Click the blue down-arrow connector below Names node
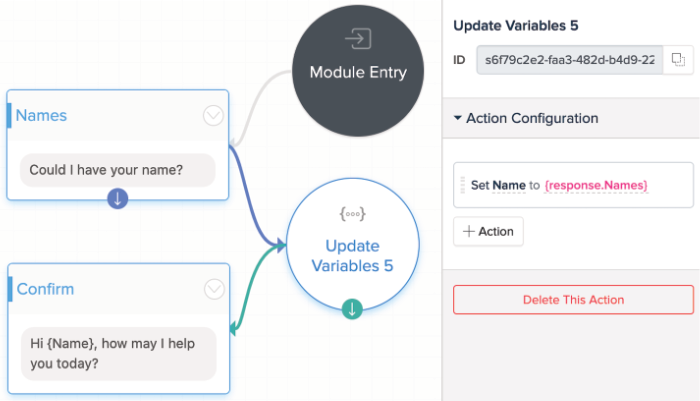This screenshot has width=700, height=401. pyautogui.click(x=118, y=198)
